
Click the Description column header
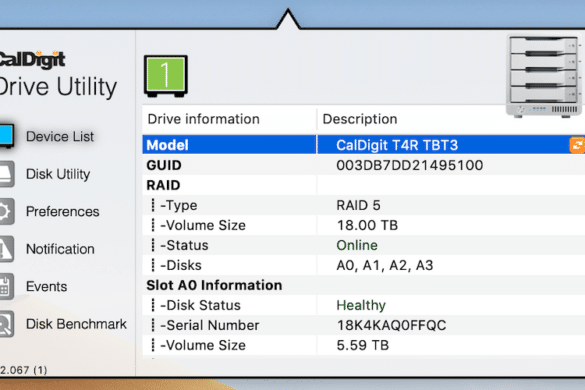tap(360, 119)
